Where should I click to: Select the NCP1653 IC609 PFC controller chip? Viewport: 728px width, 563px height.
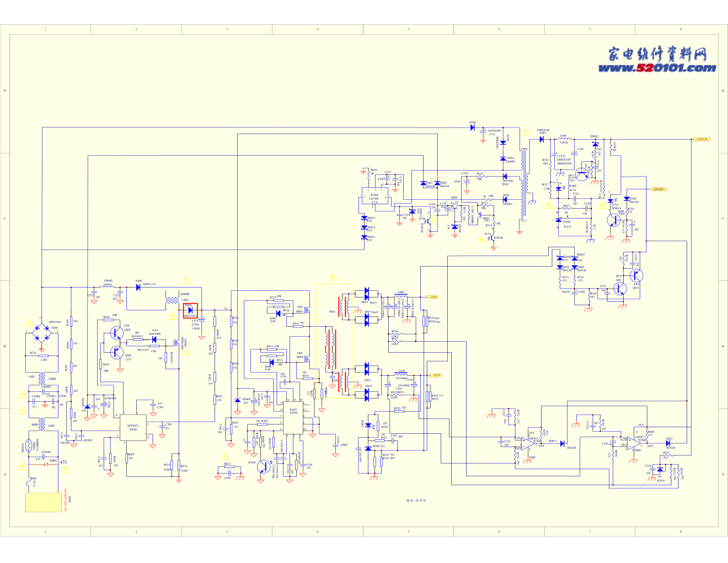point(133,427)
